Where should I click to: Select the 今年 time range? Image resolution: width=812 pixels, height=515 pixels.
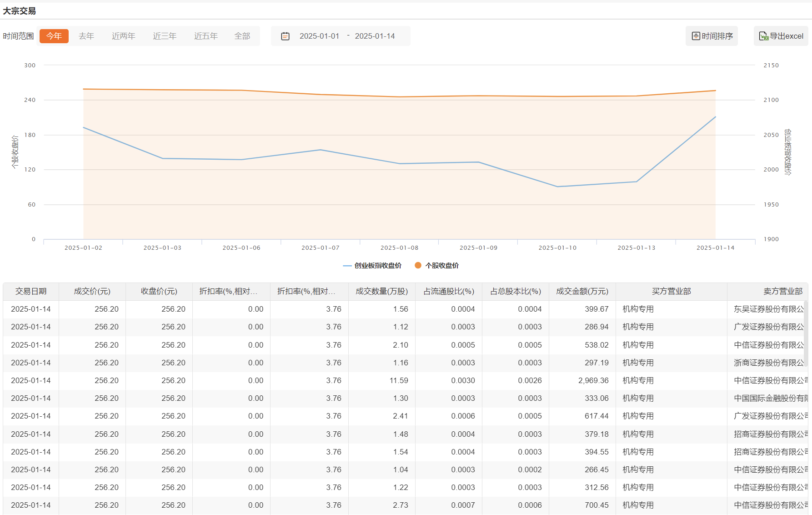click(54, 36)
